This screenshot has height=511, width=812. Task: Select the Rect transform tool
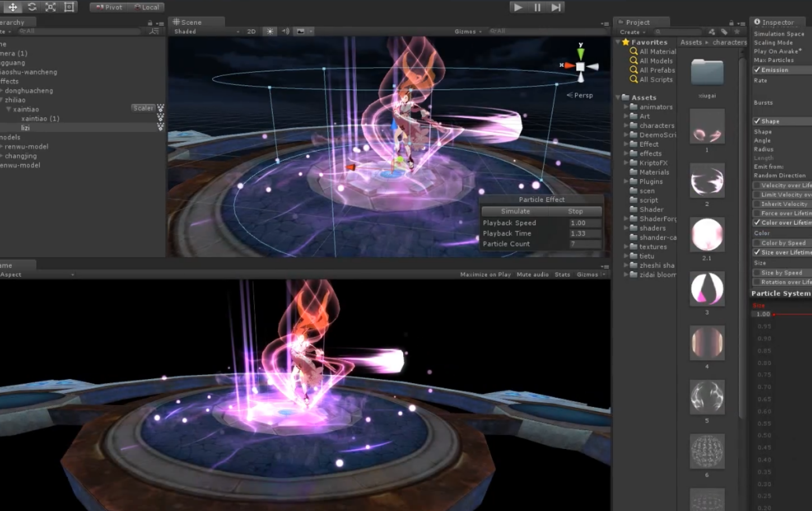[x=69, y=7]
